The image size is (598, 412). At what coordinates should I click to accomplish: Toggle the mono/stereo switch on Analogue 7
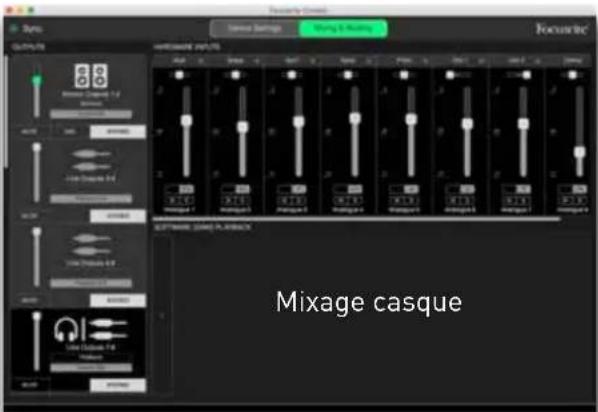point(516,189)
